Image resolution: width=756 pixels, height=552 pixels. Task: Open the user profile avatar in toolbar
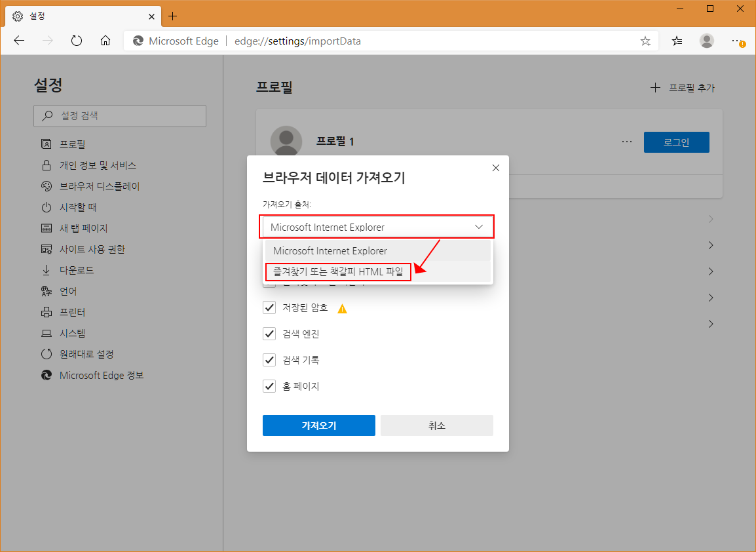[707, 41]
